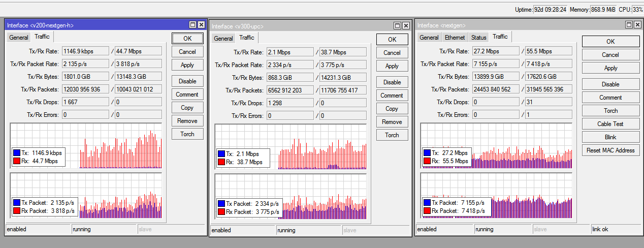Select the Traffic tab in v200-nextgen-h
This screenshot has width=644, height=248.
pos(42,37)
